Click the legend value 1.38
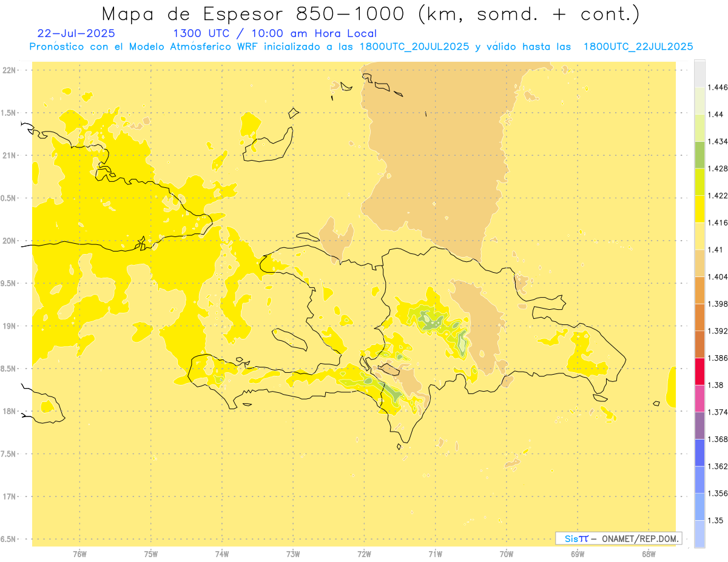The width and height of the screenshot is (728, 562). [x=715, y=385]
